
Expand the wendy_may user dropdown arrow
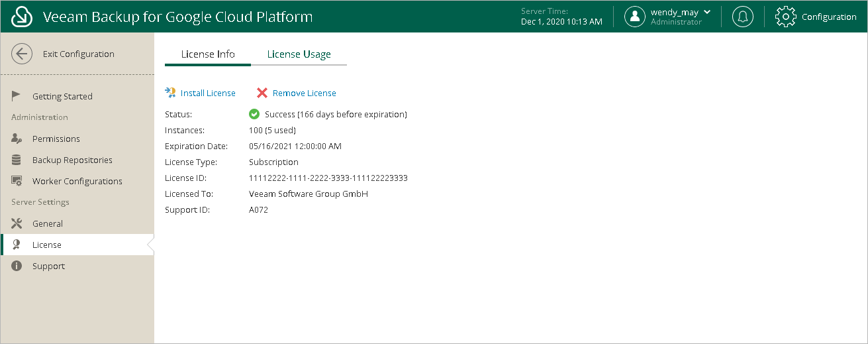pos(707,12)
